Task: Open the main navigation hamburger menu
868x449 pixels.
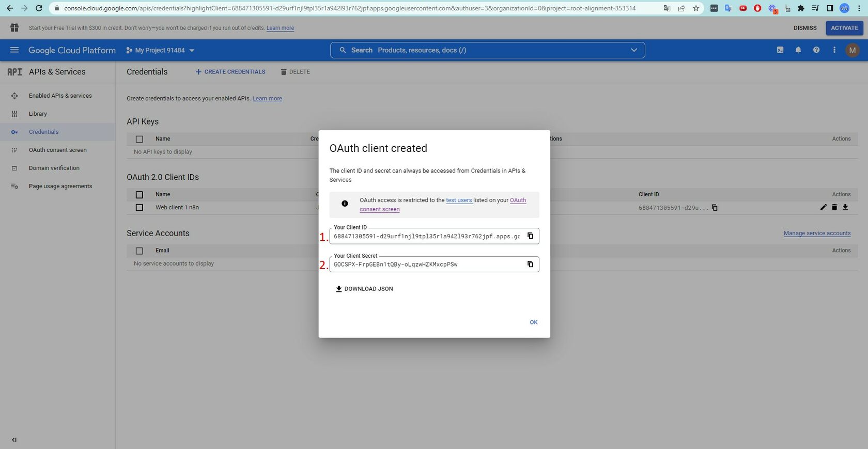Action: point(14,50)
